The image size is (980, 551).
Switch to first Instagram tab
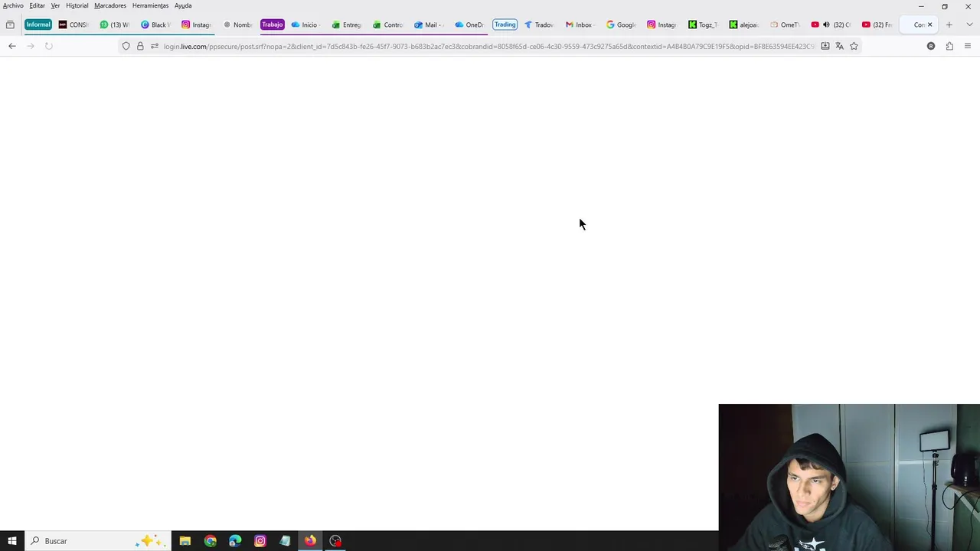pos(197,24)
